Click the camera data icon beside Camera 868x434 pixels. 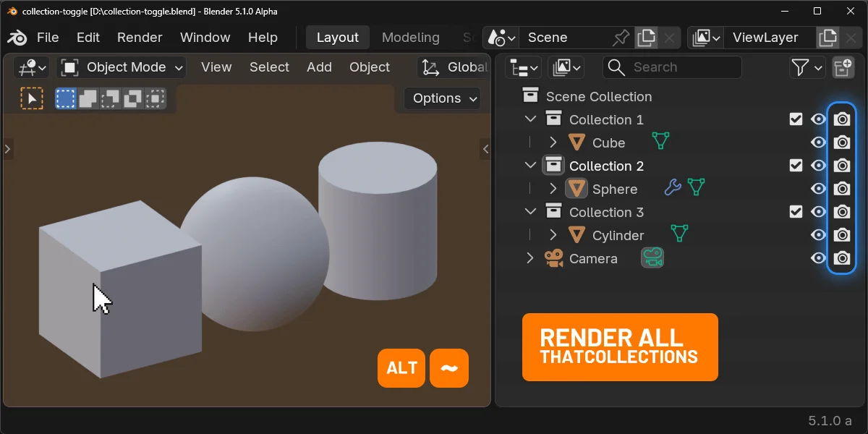point(652,258)
